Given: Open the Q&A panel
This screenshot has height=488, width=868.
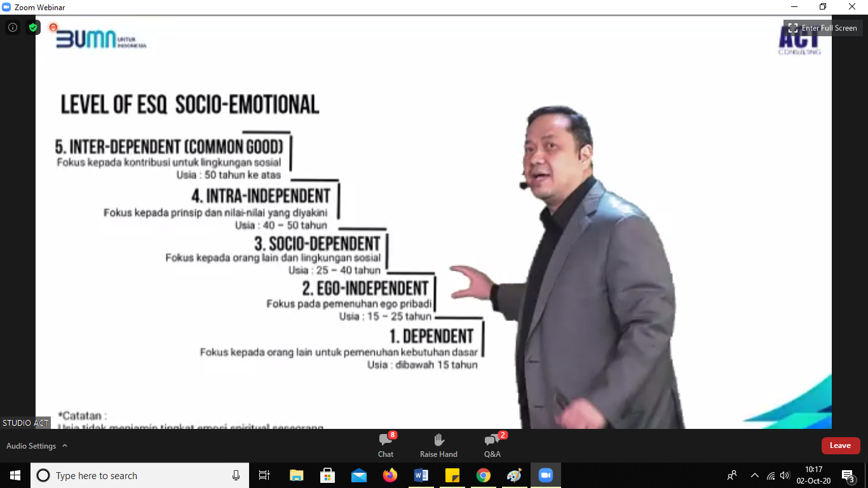Looking at the screenshot, I should (492, 445).
